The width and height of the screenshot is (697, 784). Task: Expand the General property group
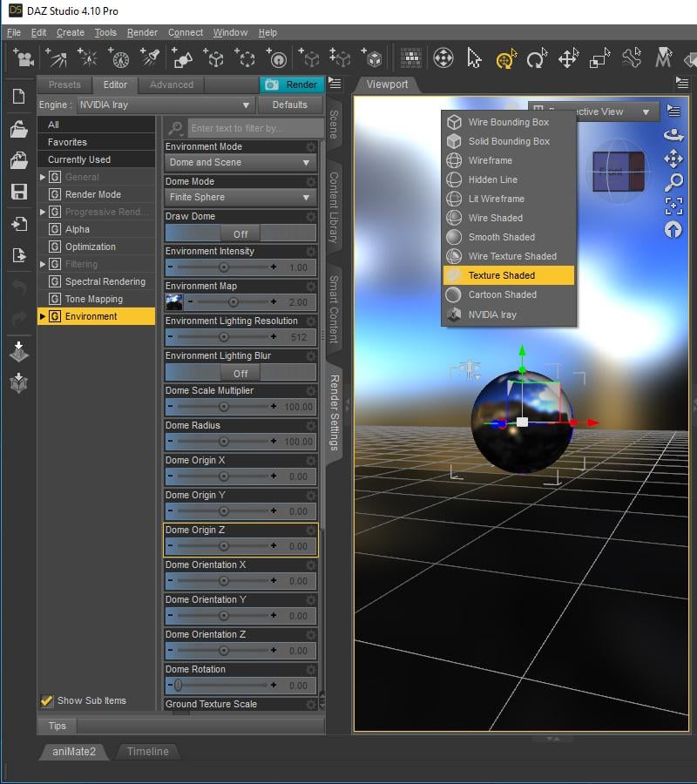click(43, 177)
